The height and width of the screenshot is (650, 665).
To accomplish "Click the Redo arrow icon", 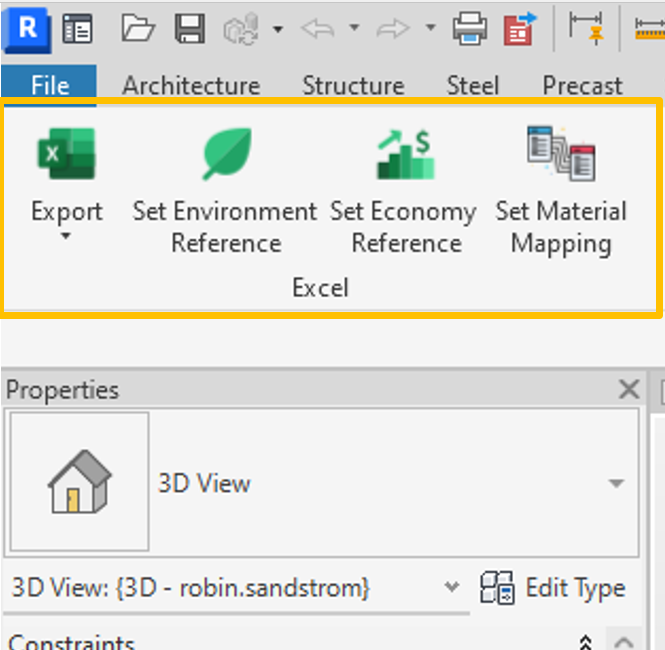I will coord(393,29).
